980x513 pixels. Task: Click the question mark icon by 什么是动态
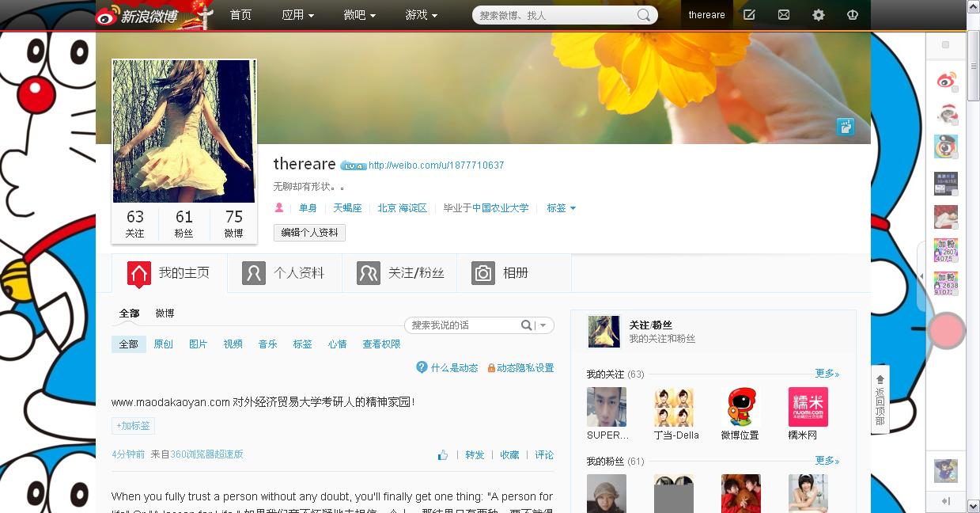coord(422,367)
